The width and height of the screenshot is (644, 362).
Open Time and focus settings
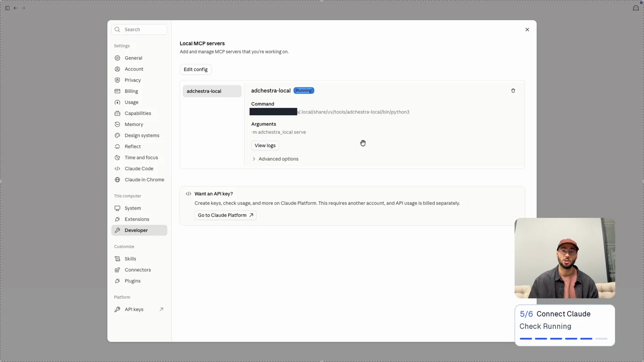coord(140,158)
